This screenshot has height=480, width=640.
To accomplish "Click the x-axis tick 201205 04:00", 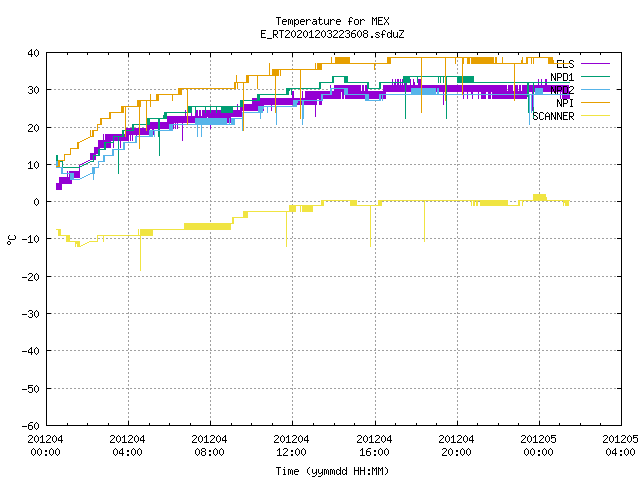I will [620, 446].
